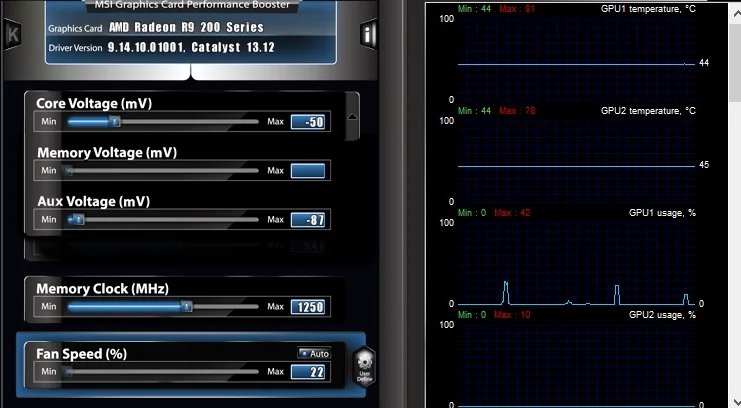Click the GPU1 temperature graph
Viewport: 741px width, 408px height.
[576, 59]
